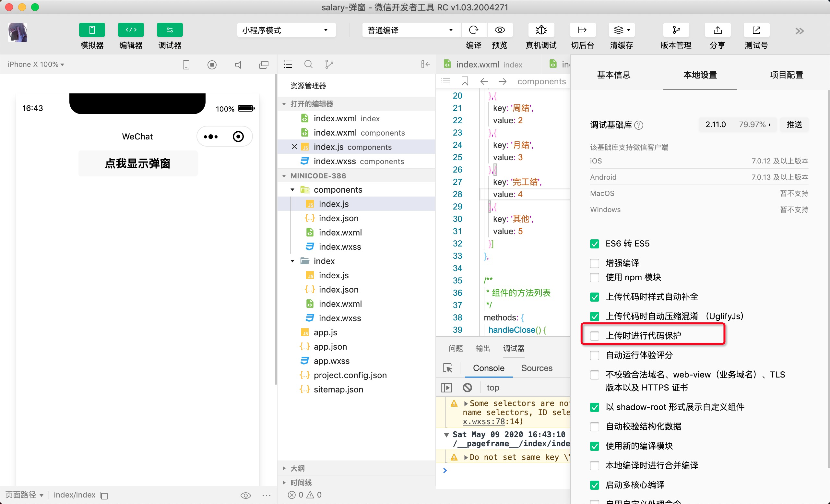Open the 小程序模式 dropdown
Screen dimensions: 830x504
(286, 30)
